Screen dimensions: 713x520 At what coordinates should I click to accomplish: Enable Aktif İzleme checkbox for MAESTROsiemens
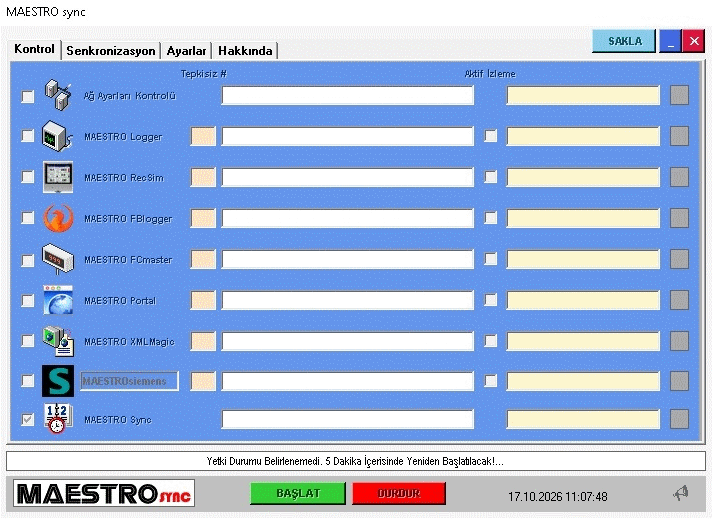(491, 380)
